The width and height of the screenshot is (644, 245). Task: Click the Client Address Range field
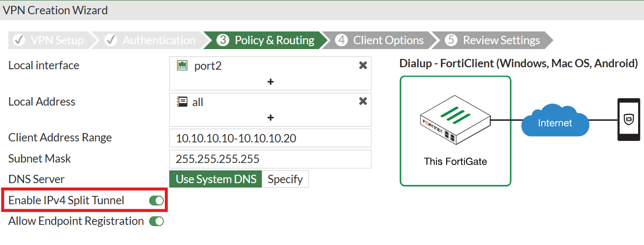(270, 138)
